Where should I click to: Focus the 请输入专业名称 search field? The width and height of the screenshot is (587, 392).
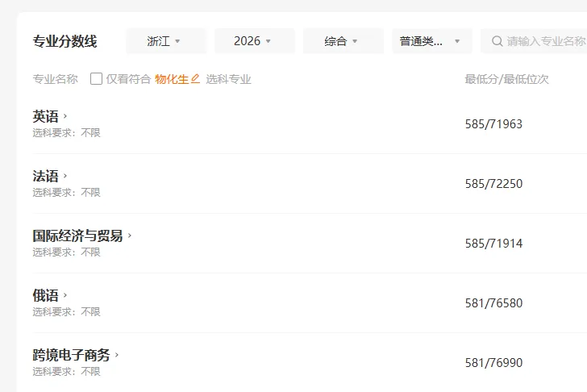click(x=534, y=41)
